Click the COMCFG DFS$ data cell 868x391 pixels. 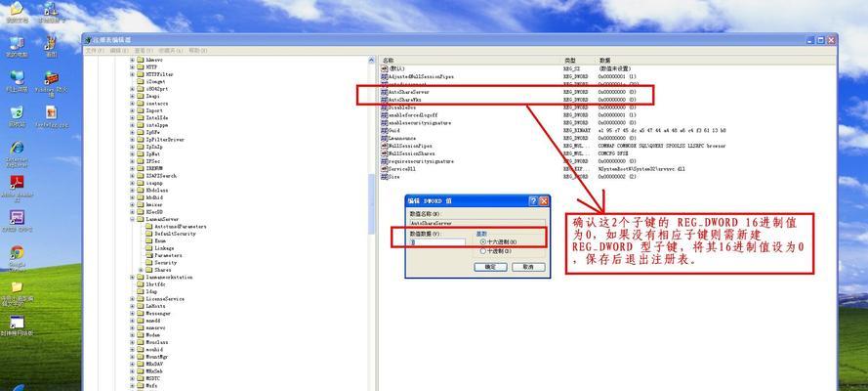(x=613, y=153)
